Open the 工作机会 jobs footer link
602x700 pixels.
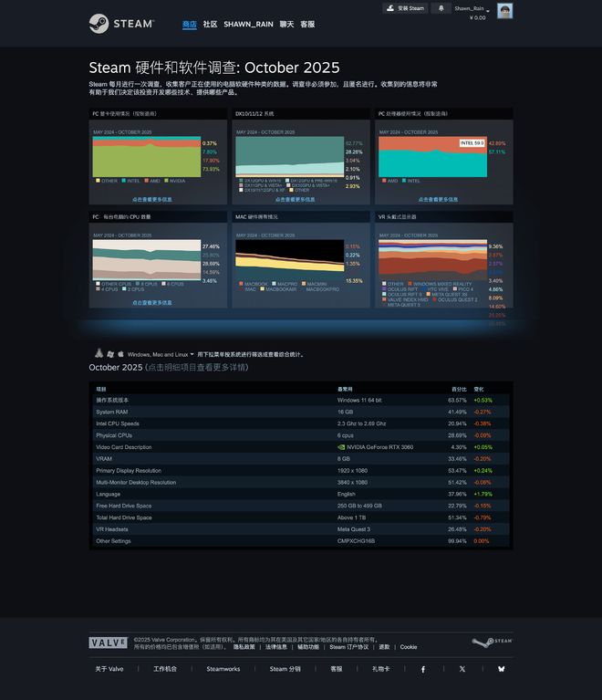tap(165, 669)
